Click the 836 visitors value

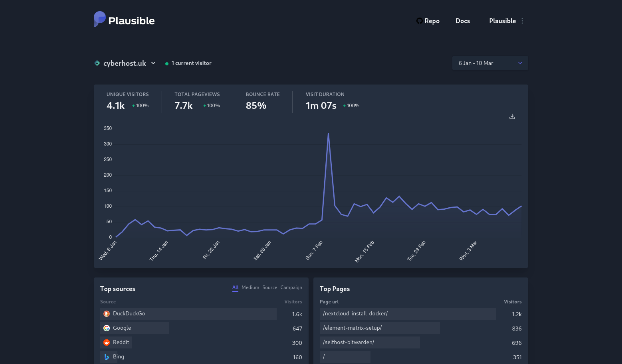(x=517, y=329)
